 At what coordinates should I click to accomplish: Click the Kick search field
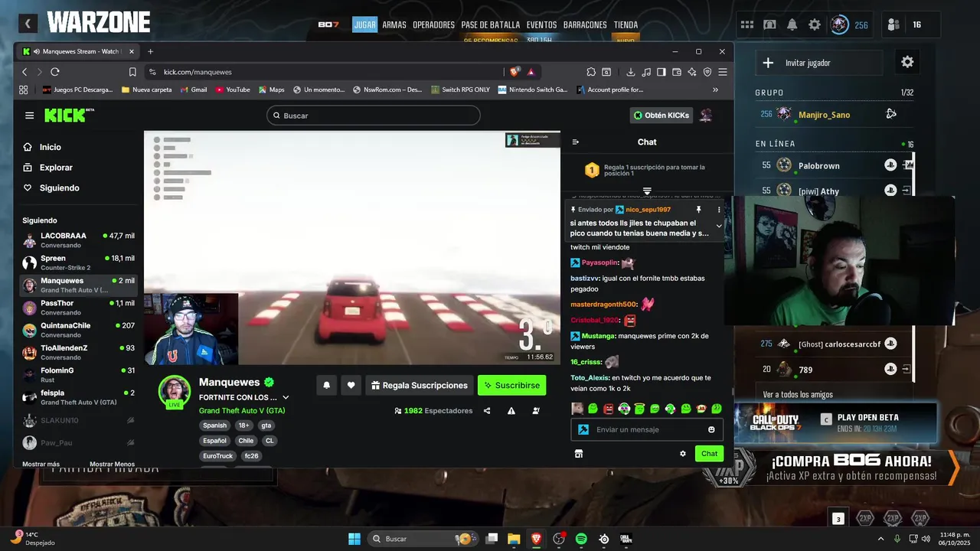coord(374,116)
